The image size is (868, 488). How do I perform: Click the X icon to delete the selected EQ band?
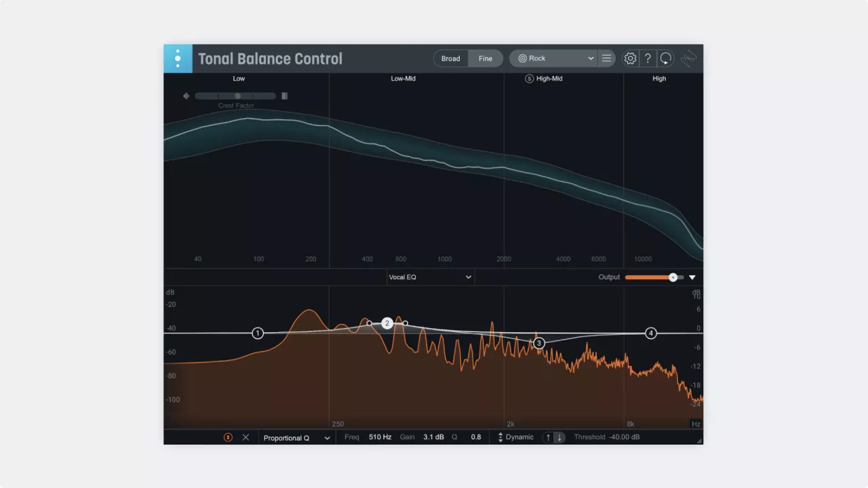[245, 437]
